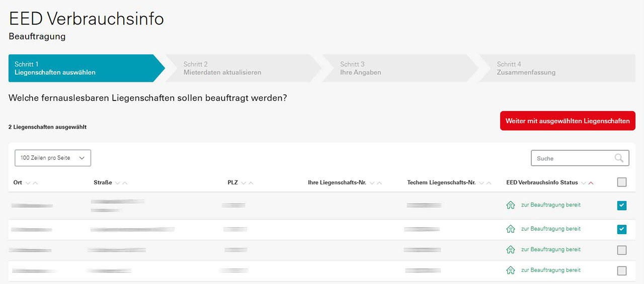This screenshot has width=644, height=284.
Task: Click the magnifier icon in the search box
Action: click(619, 158)
